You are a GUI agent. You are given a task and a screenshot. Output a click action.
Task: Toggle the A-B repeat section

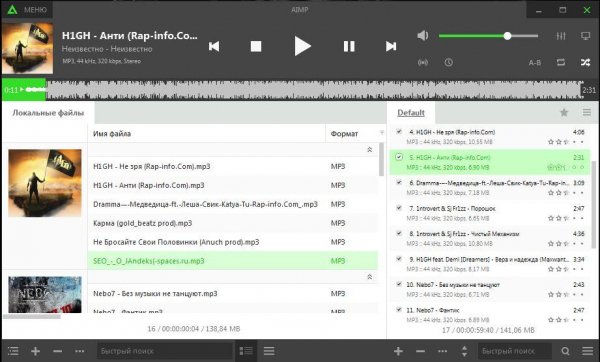pos(535,63)
